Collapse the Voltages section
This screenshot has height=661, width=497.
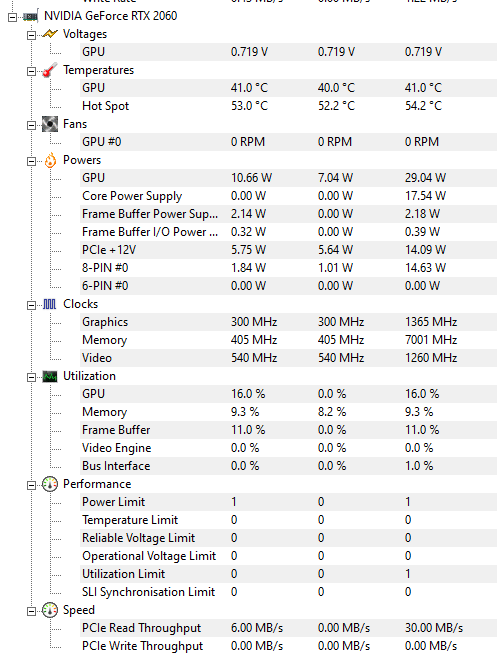(31, 35)
